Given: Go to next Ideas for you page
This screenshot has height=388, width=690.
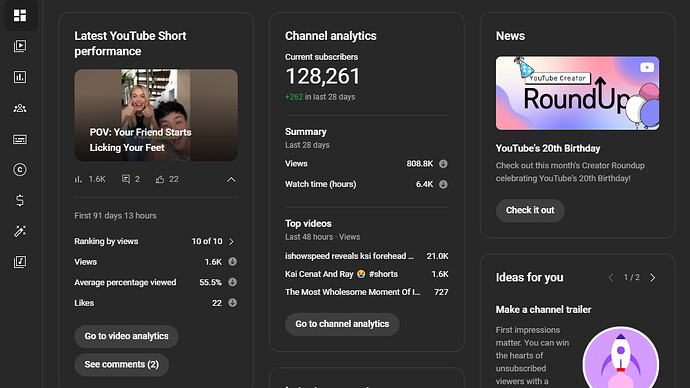Looking at the screenshot, I should click(653, 278).
